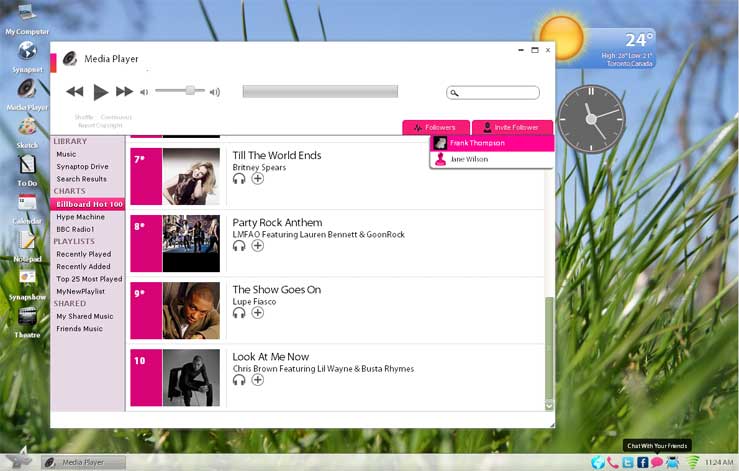Screen dimensions: 739x471
Task: Play the current track in Media Player
Action: pyautogui.click(x=100, y=92)
